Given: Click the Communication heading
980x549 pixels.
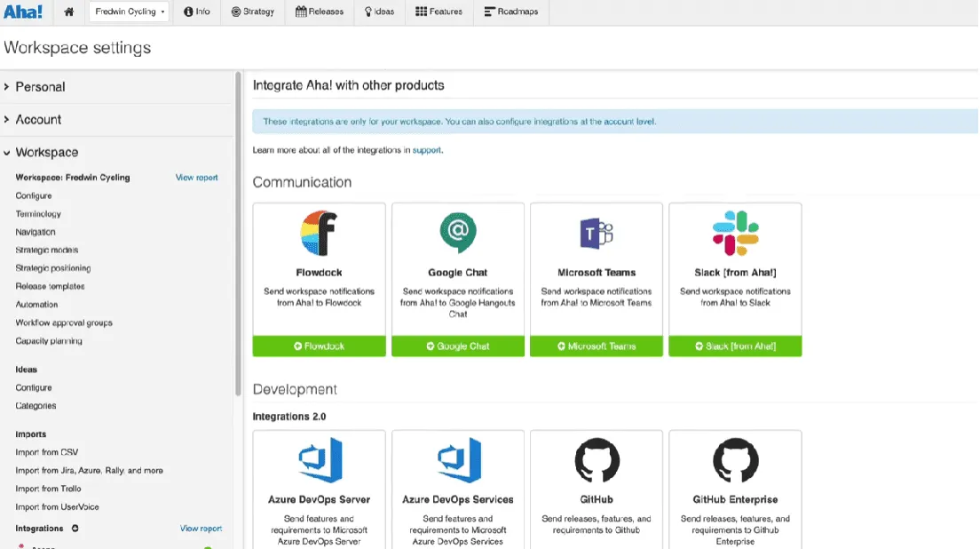Looking at the screenshot, I should pos(302,182).
